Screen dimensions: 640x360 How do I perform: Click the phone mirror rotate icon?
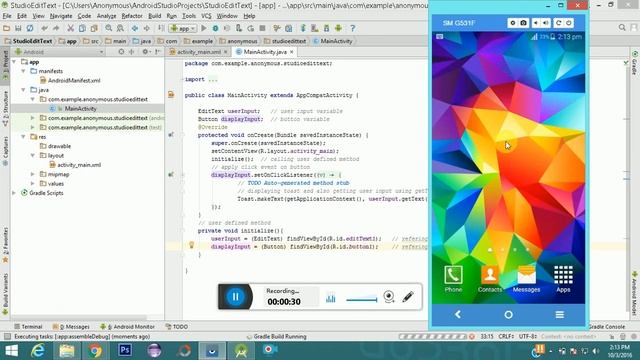(x=558, y=23)
